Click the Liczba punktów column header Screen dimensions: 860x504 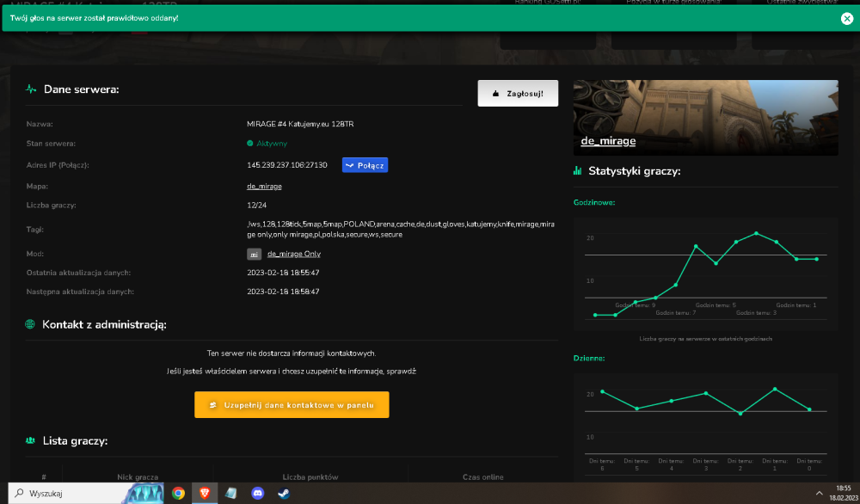310,477
